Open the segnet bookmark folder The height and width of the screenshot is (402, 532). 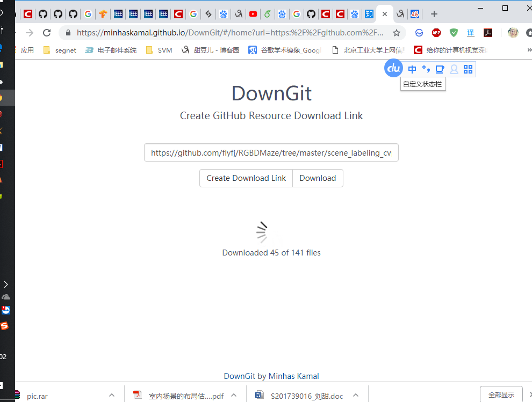coord(60,50)
